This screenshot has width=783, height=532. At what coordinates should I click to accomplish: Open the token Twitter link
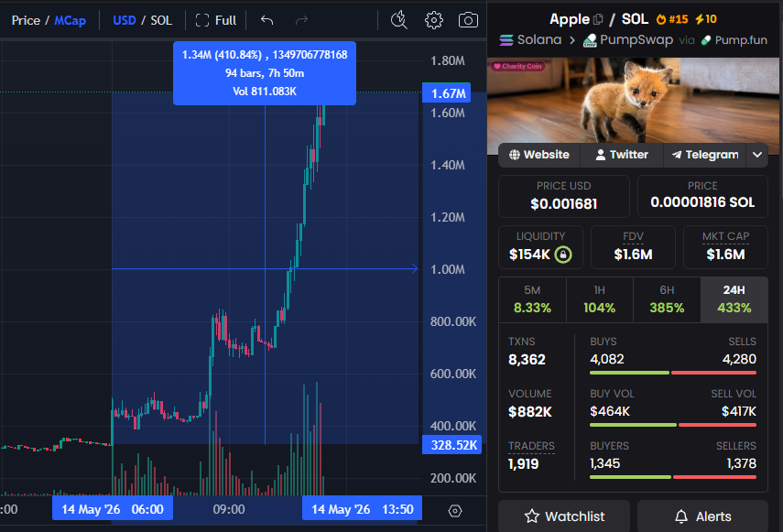pyautogui.click(x=622, y=155)
